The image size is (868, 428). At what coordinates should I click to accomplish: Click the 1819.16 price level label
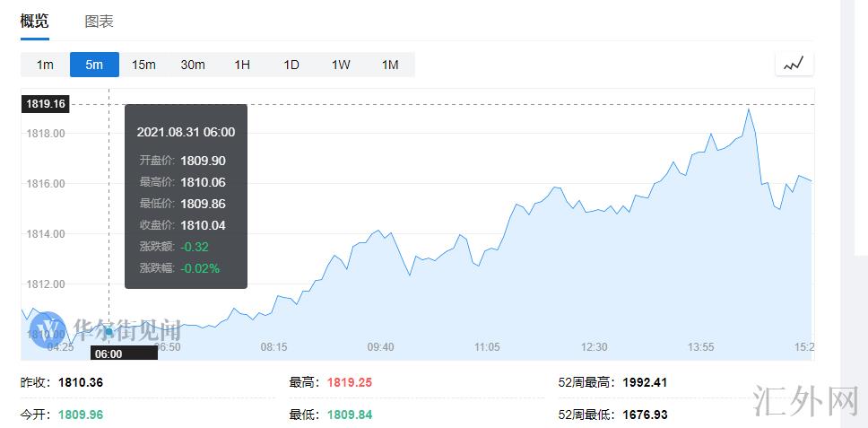45,104
